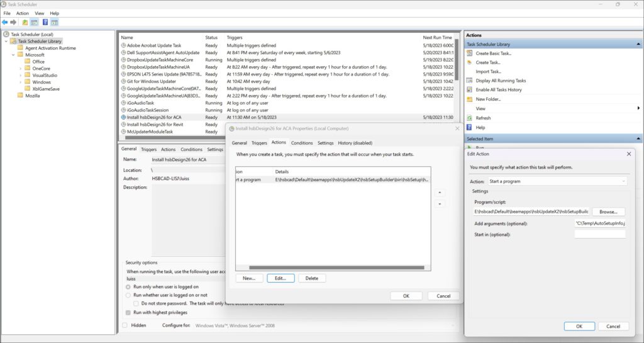The image size is (644, 343).
Task: Click the Create Basic Task icon in Actions pane
Action: click(x=469, y=53)
